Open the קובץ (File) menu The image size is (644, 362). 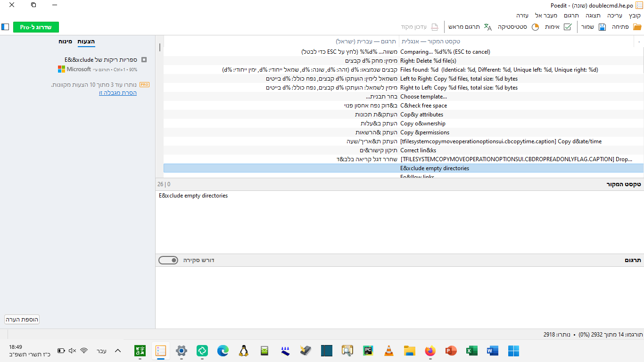click(635, 16)
